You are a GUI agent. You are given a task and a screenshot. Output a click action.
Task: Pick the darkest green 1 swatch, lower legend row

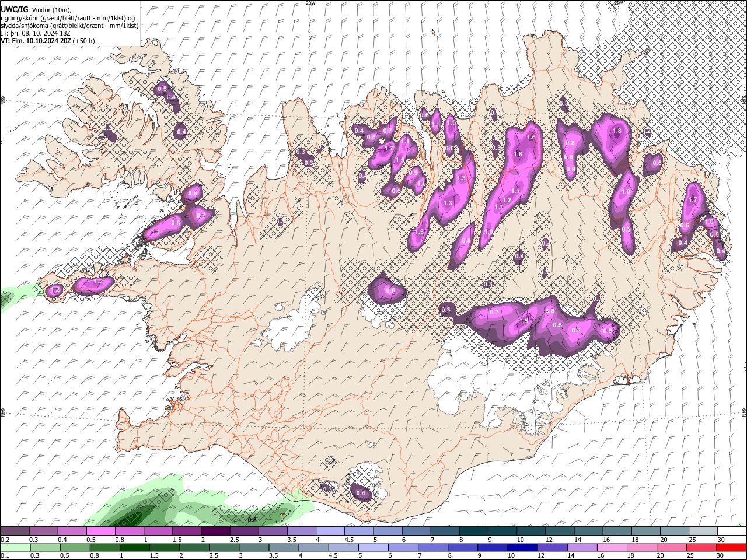pyautogui.click(x=134, y=548)
